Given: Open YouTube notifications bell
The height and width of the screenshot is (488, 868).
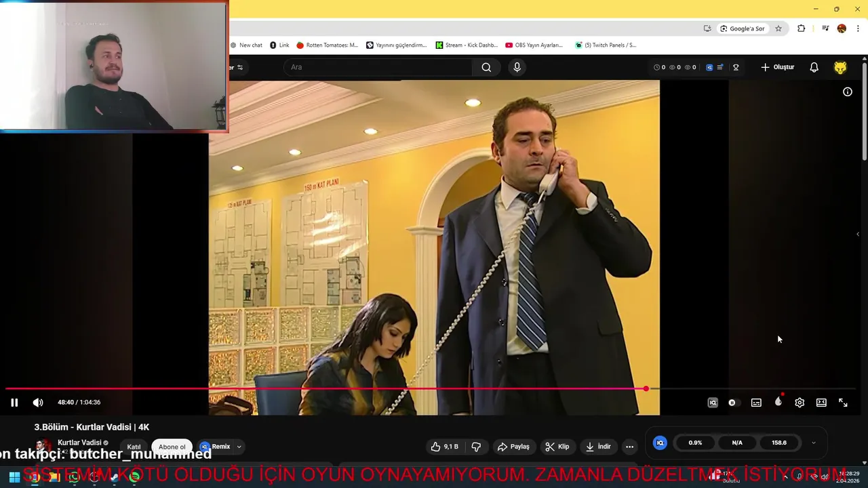Looking at the screenshot, I should coord(814,67).
